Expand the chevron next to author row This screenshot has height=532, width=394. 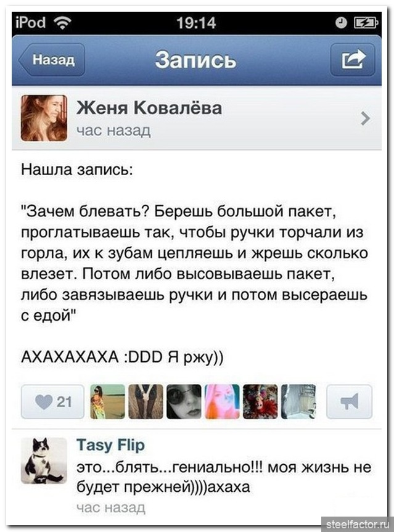[365, 118]
